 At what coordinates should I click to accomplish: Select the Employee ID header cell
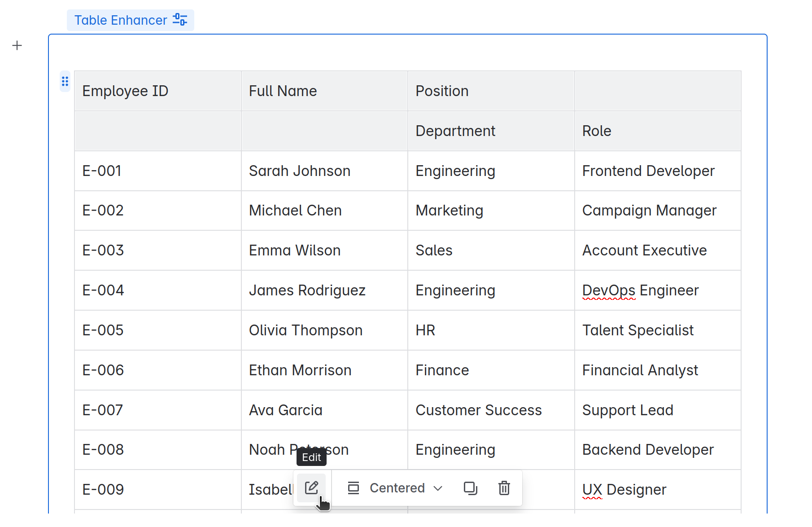pyautogui.click(x=157, y=91)
